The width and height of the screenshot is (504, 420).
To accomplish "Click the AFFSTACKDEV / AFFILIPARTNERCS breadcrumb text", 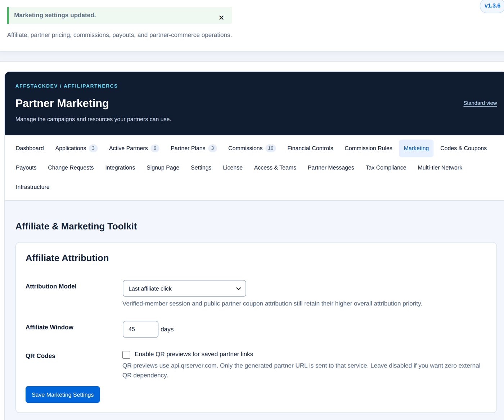I will pos(67,86).
